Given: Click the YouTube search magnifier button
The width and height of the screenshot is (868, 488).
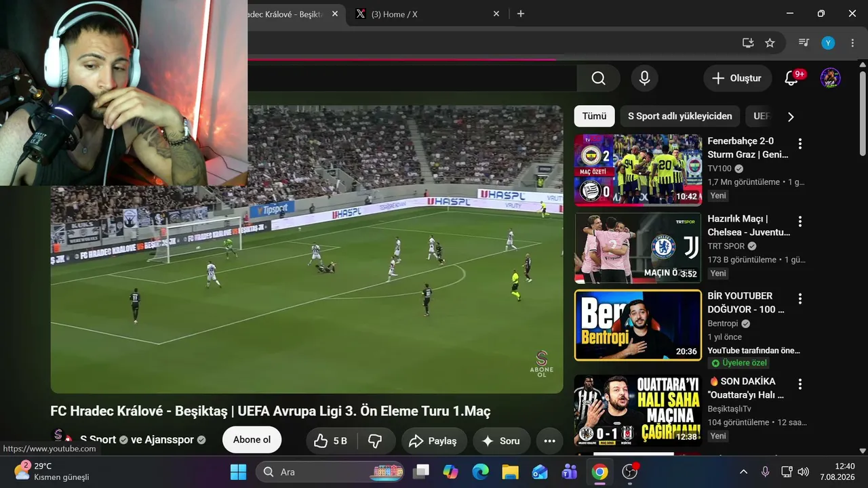Looking at the screenshot, I should click(x=598, y=79).
